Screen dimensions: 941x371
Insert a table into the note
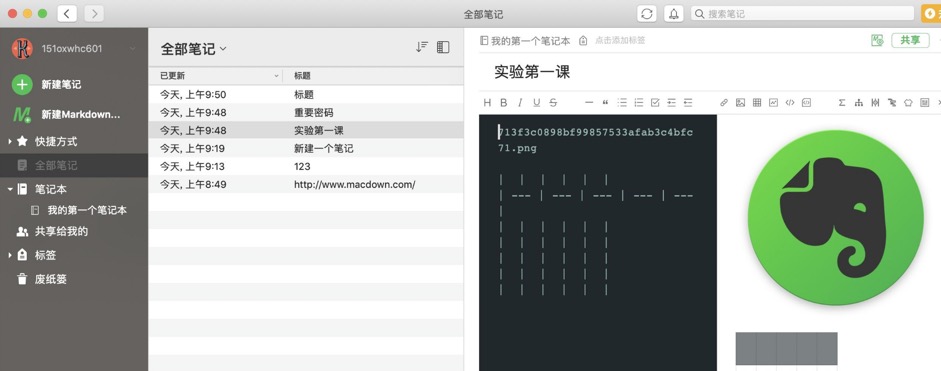pyautogui.click(x=757, y=103)
